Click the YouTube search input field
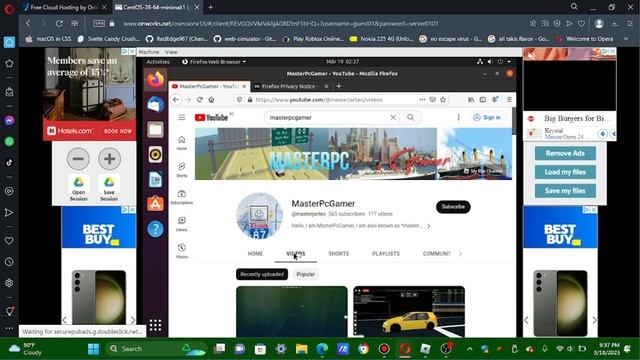The image size is (640, 360). [x=328, y=118]
